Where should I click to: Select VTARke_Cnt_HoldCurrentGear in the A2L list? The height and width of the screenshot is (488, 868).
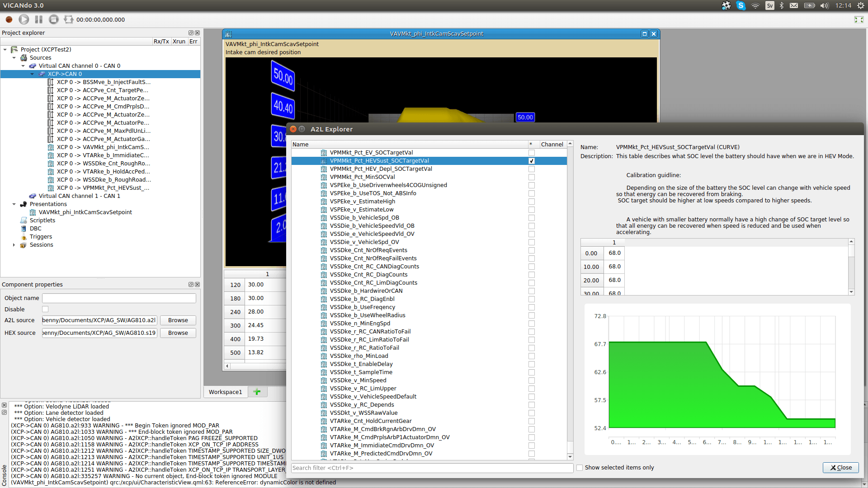coord(371,421)
